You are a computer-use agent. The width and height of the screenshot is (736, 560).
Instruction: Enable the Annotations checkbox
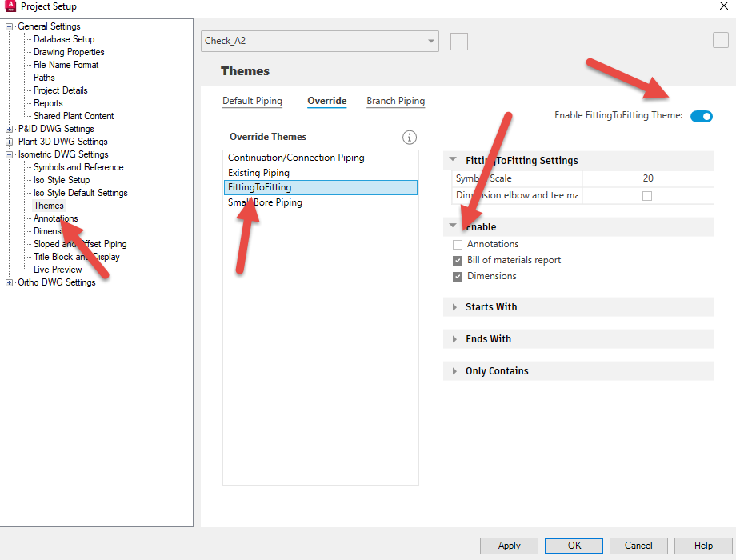pos(457,244)
